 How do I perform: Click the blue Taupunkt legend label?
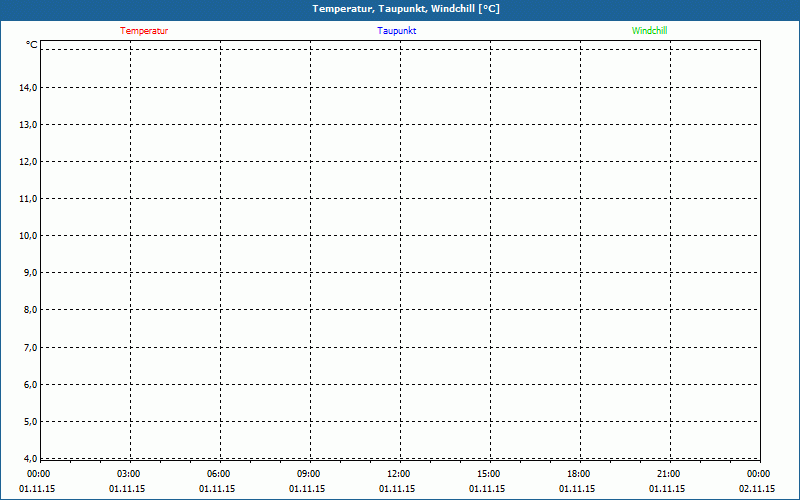(396, 31)
